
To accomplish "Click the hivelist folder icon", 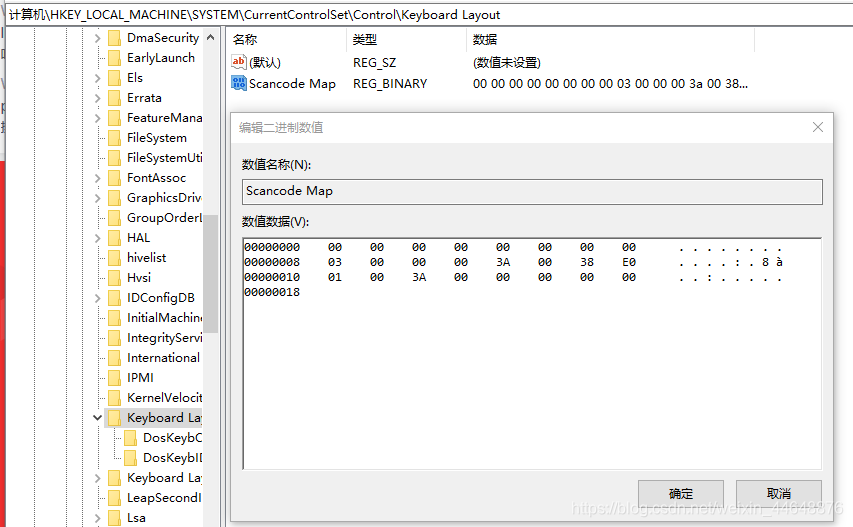I will 114,258.
